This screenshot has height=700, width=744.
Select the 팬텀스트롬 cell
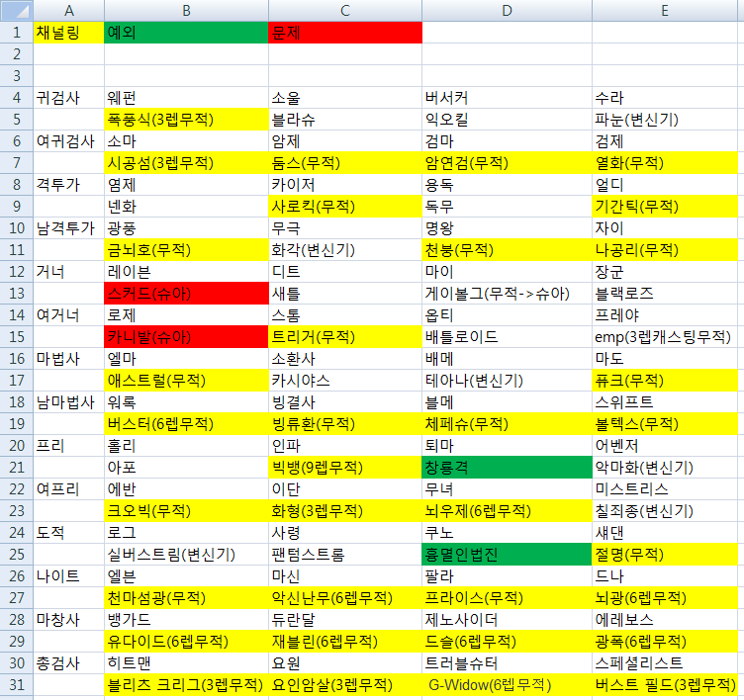(344, 554)
